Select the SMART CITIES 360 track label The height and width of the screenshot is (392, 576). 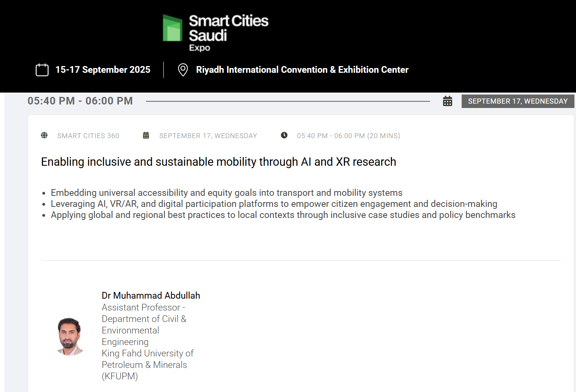point(88,136)
